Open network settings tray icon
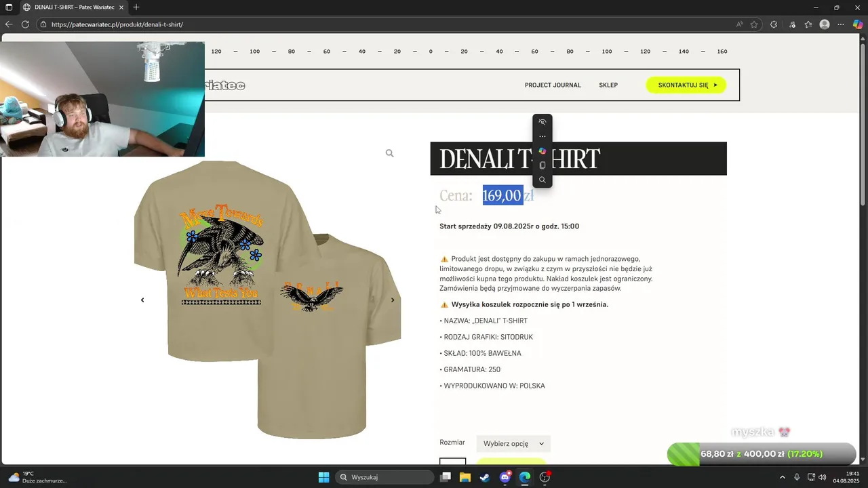 point(811,477)
